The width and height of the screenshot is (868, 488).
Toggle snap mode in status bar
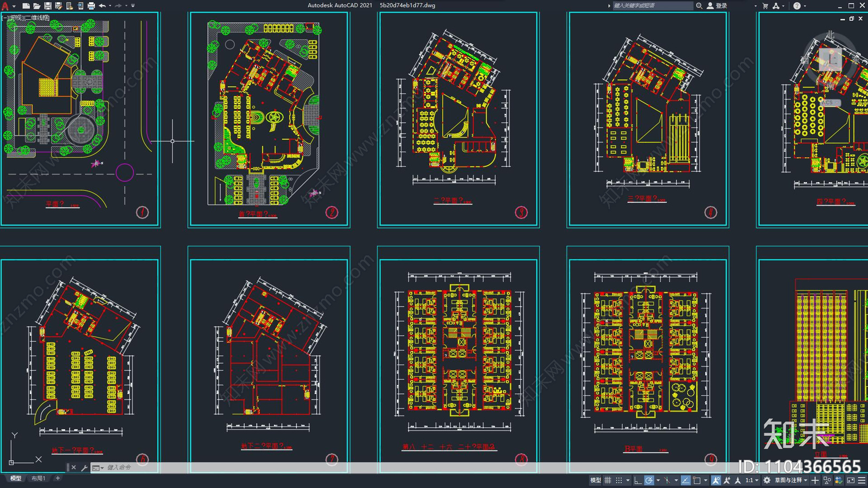tap(619, 480)
